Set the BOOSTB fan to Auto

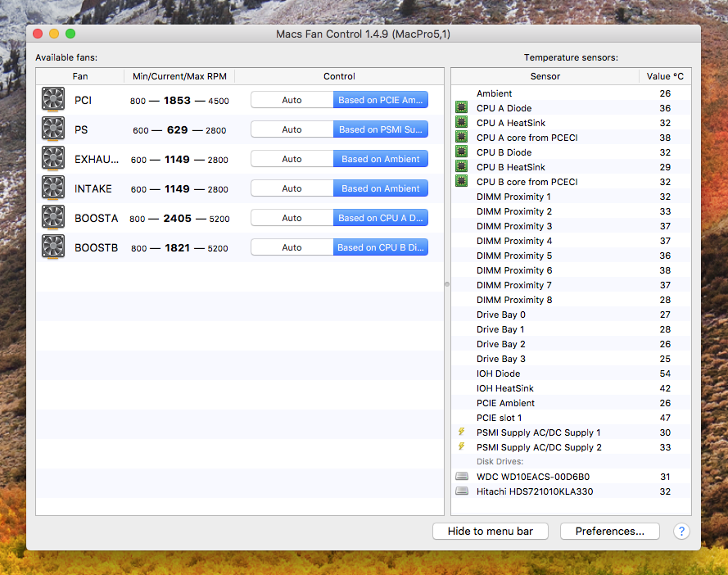click(x=292, y=247)
